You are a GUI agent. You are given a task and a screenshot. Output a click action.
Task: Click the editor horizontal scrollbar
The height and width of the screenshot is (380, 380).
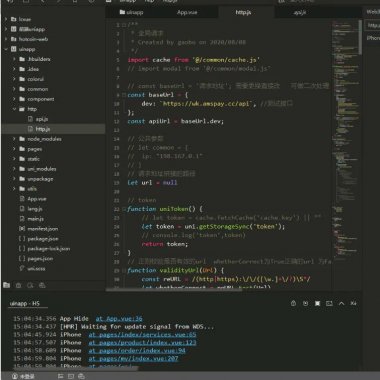174,290
